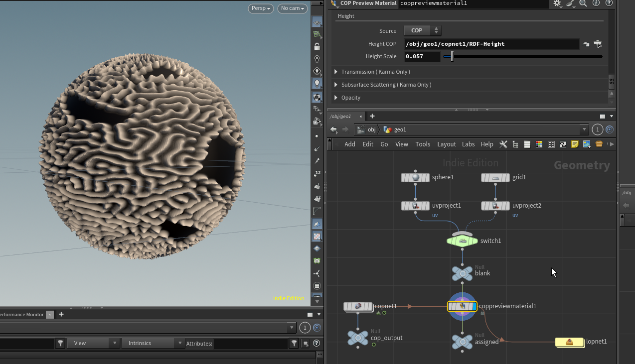The height and width of the screenshot is (364, 635).
Task: Add a background image to the network
Action: 587,144
